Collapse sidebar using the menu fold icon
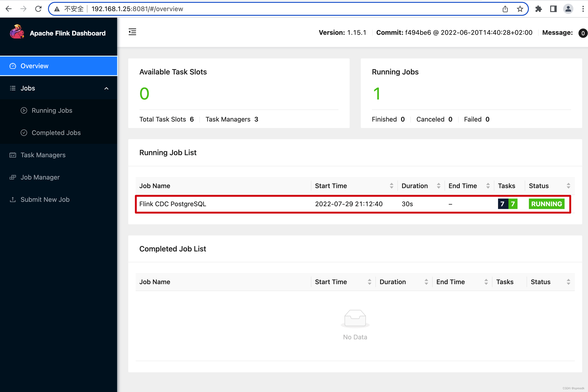588x392 pixels. coord(132,32)
